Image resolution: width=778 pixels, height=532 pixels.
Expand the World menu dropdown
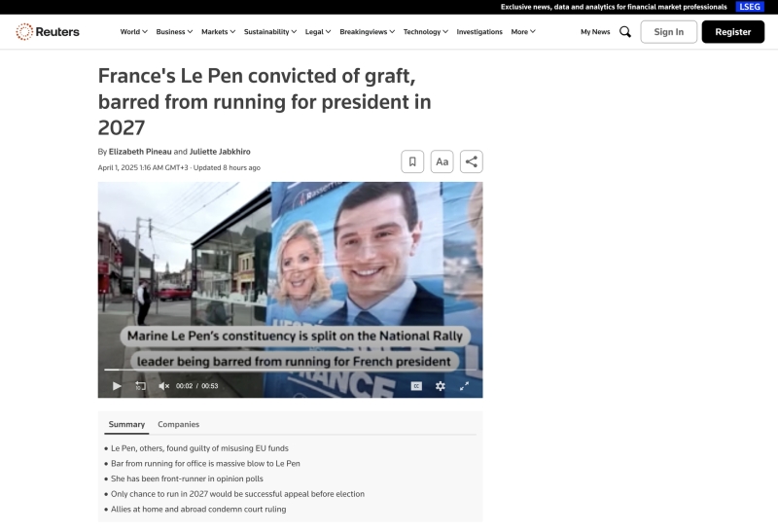[133, 32]
